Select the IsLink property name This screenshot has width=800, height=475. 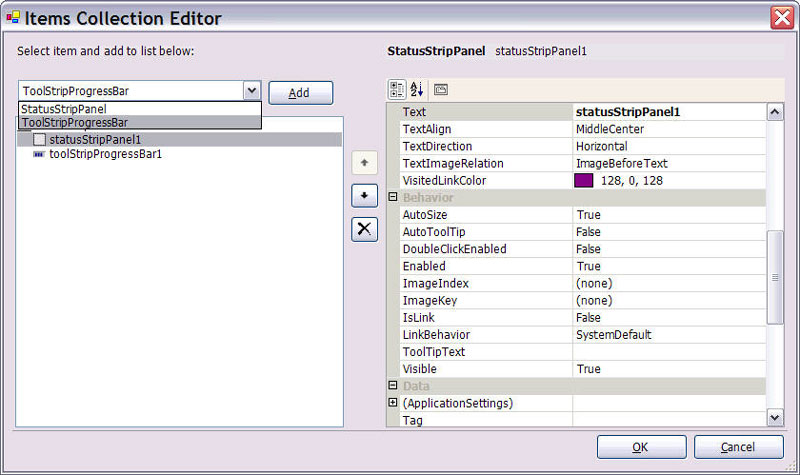click(x=418, y=317)
